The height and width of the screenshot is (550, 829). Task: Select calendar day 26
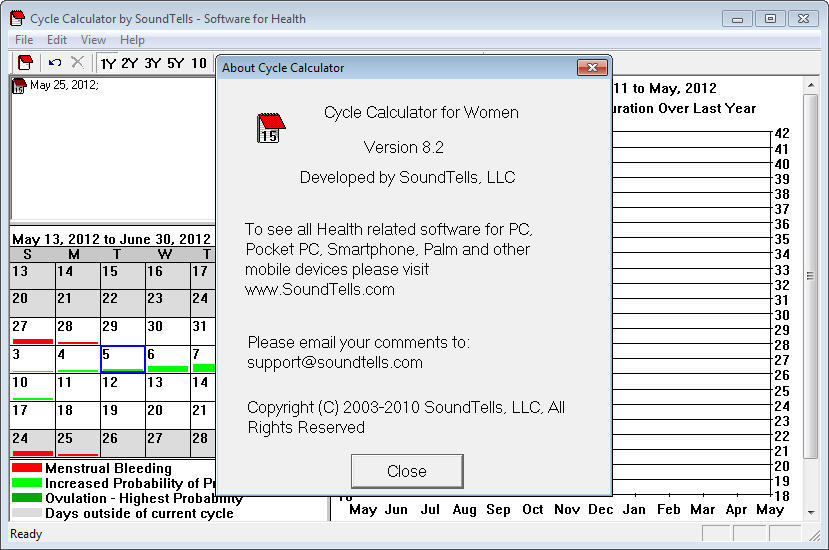(123, 443)
